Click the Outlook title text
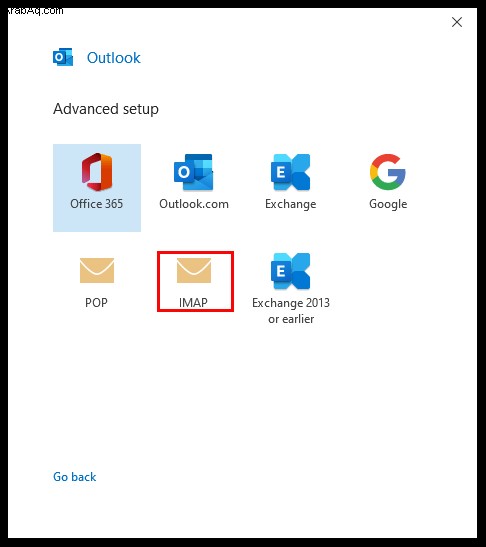 coord(114,58)
